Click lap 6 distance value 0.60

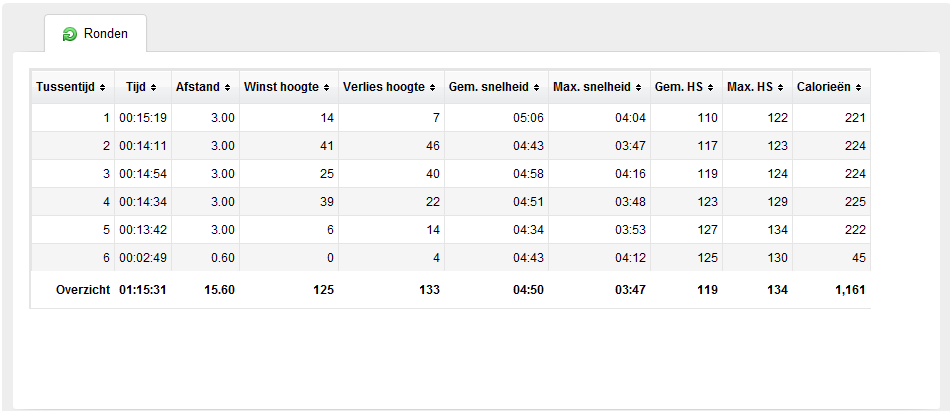(222, 258)
